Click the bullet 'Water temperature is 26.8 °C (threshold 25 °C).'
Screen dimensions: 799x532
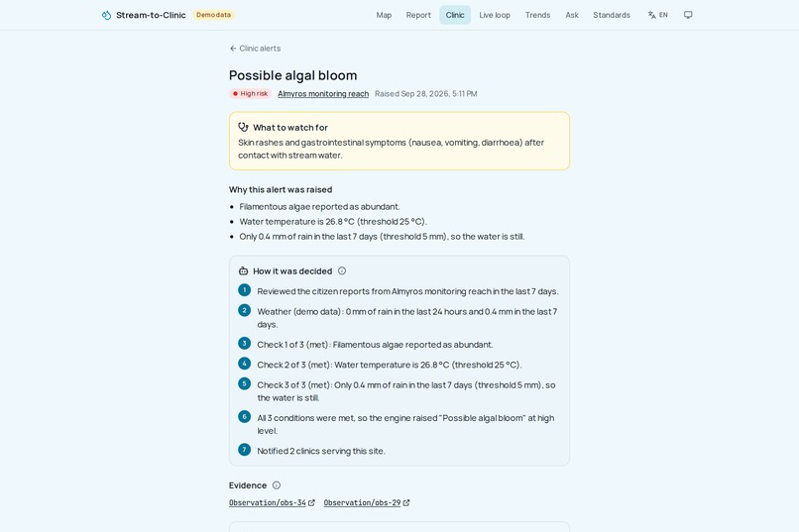pos(333,222)
